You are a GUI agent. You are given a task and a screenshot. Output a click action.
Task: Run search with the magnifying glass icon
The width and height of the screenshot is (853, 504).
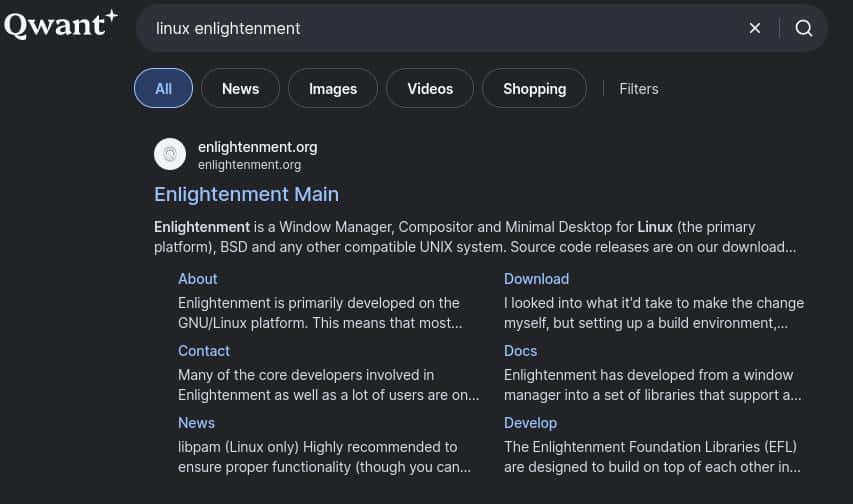(x=803, y=28)
